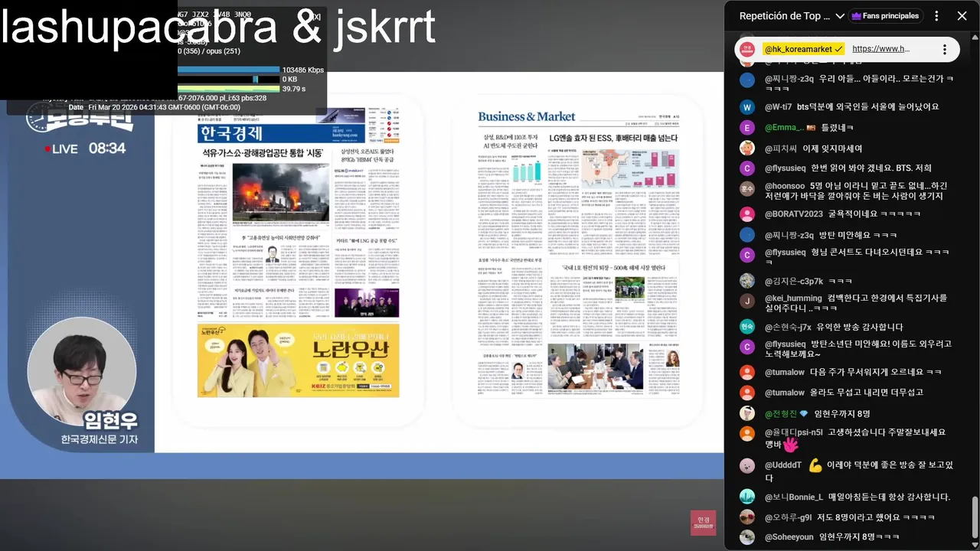Click @김지은-c3p7k's avatar
This screenshot has width=980, height=551.
click(747, 281)
